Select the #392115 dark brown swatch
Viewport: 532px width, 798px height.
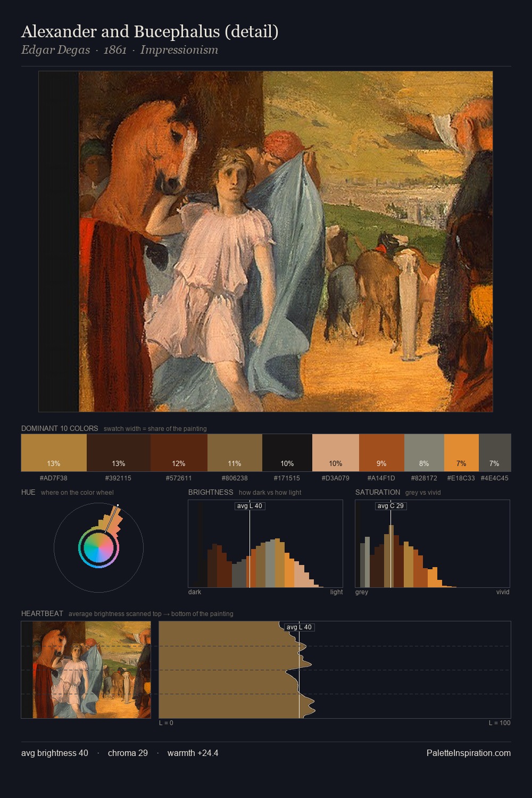[119, 453]
